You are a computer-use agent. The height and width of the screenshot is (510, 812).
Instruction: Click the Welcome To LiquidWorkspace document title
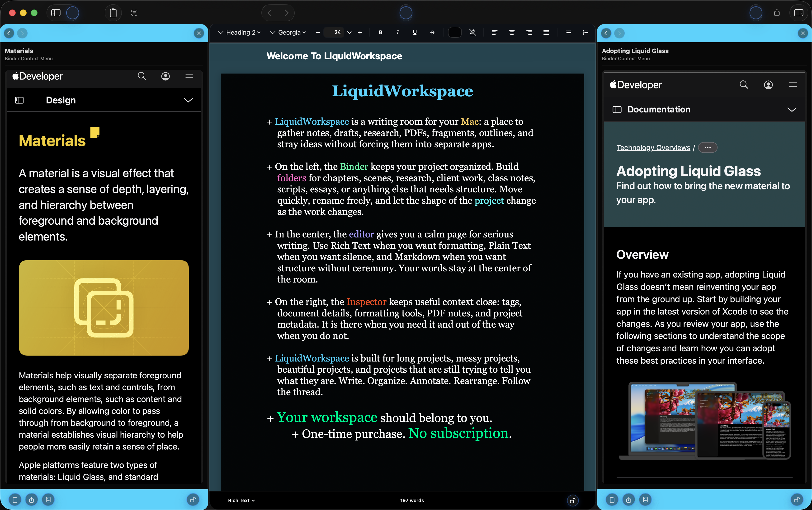point(334,56)
